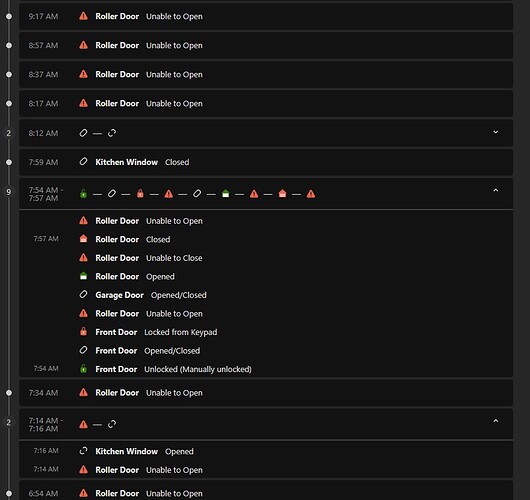Click open-sensor icon in 7:14-7:16 AM summary
Screen dimensions: 530x500
coord(112,424)
